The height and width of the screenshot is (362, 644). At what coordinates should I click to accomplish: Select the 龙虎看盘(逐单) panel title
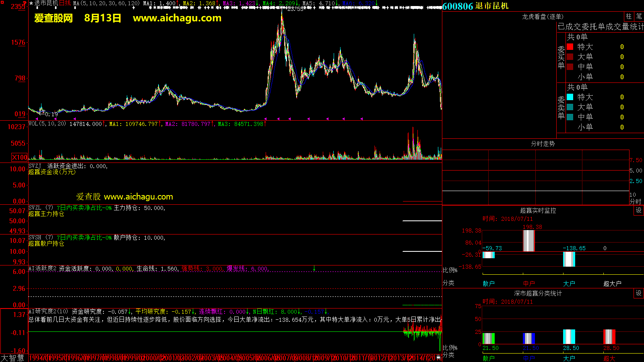[543, 16]
